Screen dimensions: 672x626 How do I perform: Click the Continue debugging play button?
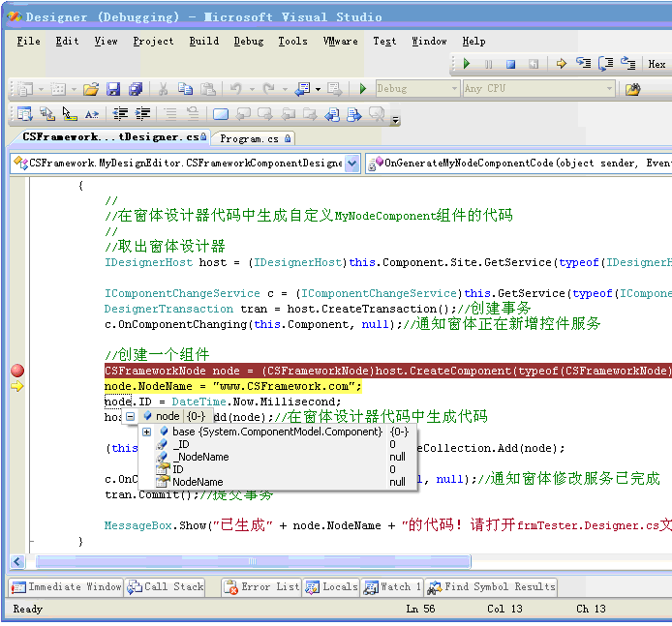pyautogui.click(x=467, y=64)
